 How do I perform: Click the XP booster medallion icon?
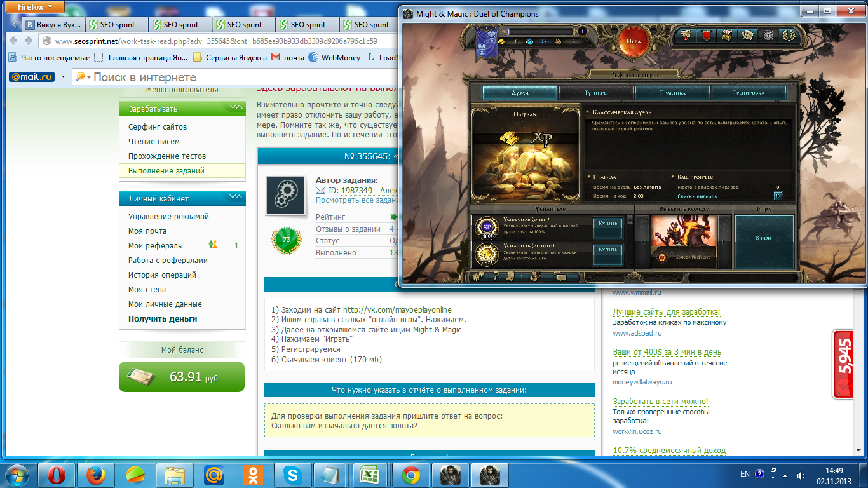(488, 227)
